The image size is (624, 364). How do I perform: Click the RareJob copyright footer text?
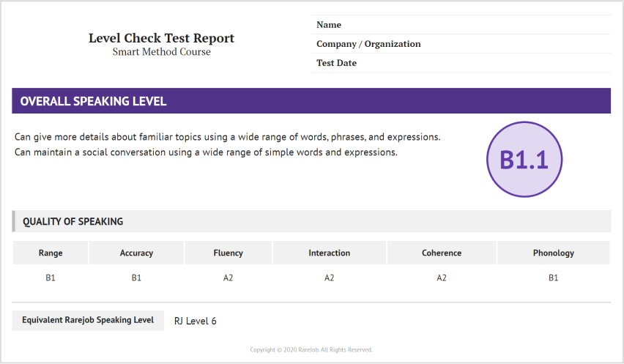(311, 349)
